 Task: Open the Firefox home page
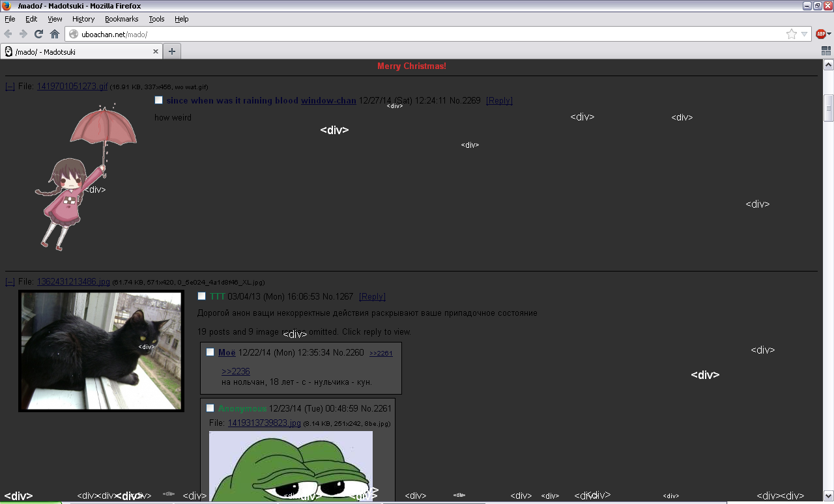pos(55,34)
